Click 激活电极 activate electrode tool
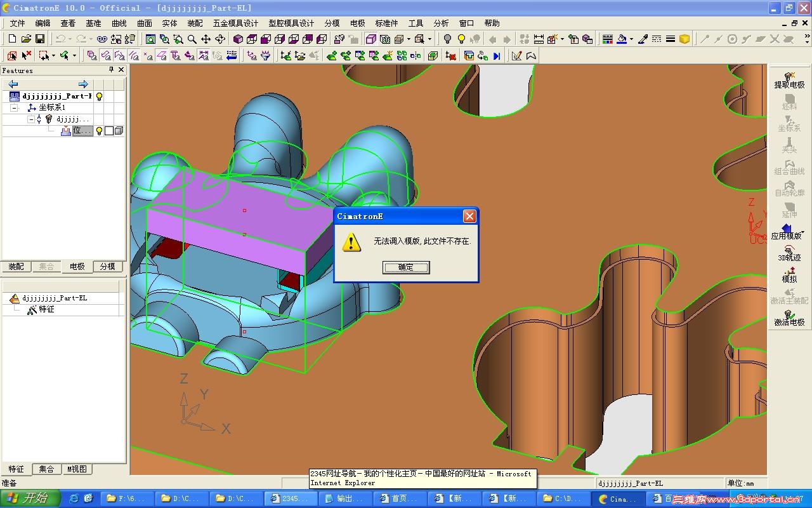 coord(789,317)
